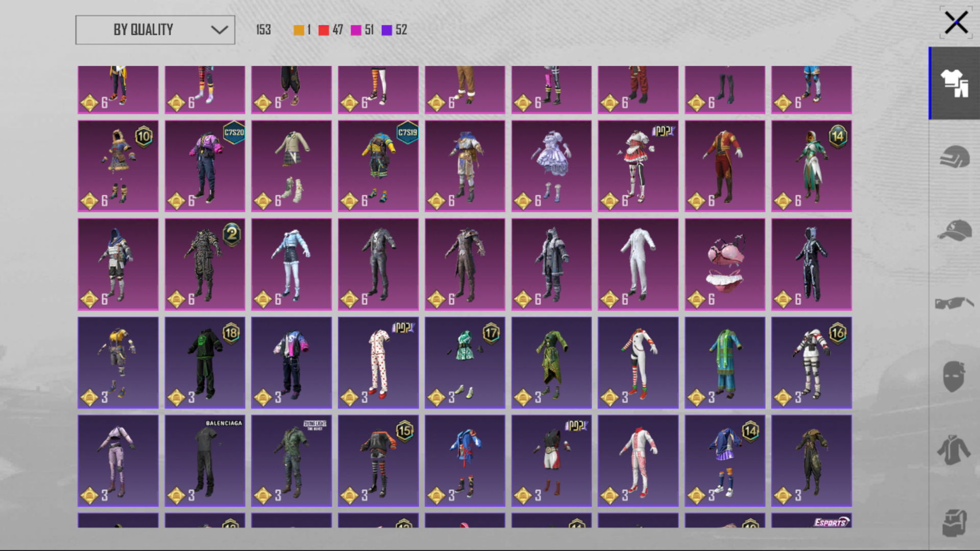The width and height of the screenshot is (980, 551).
Task: Open the Face Mask category
Action: click(x=954, y=377)
